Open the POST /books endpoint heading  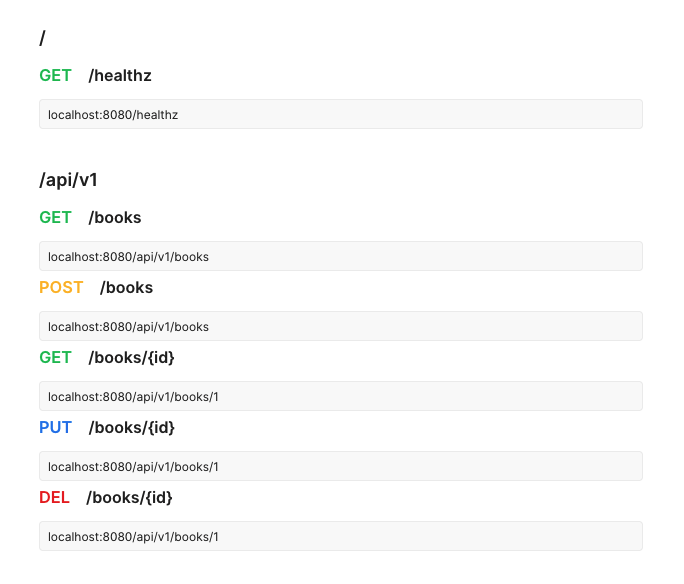point(96,287)
